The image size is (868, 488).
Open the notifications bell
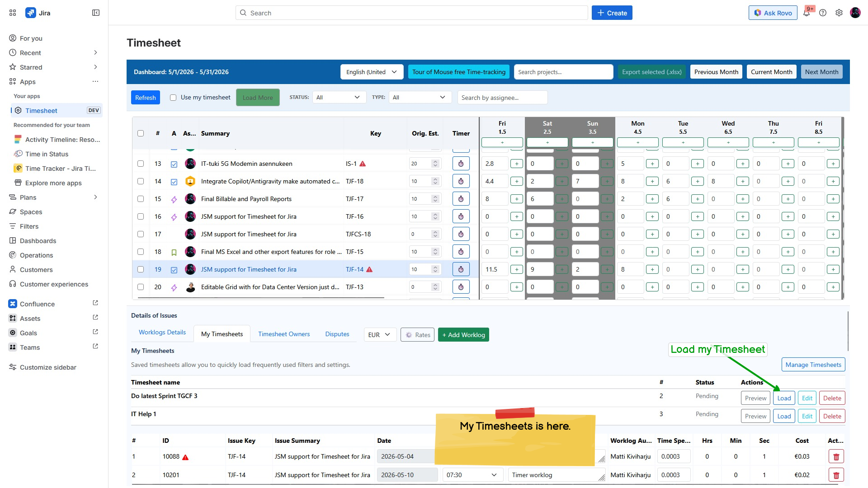click(x=807, y=13)
